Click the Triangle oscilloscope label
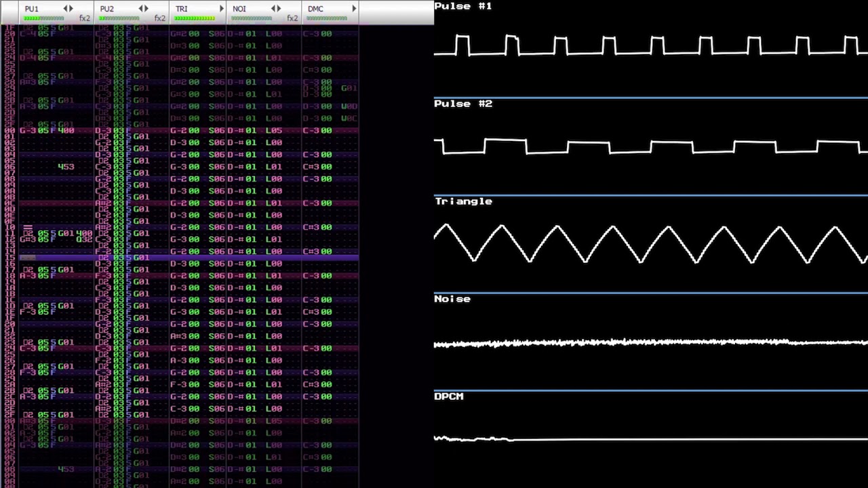Screen dimensions: 868x488 click(x=463, y=201)
